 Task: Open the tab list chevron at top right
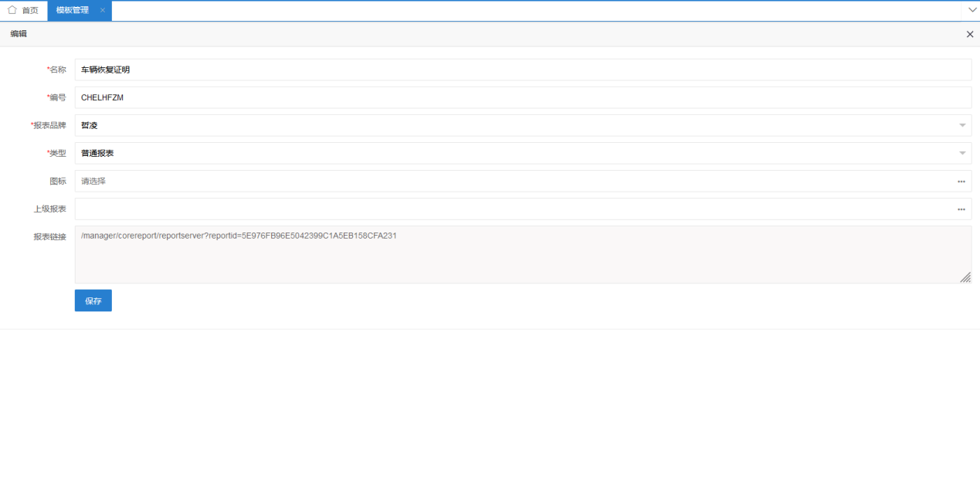click(972, 10)
